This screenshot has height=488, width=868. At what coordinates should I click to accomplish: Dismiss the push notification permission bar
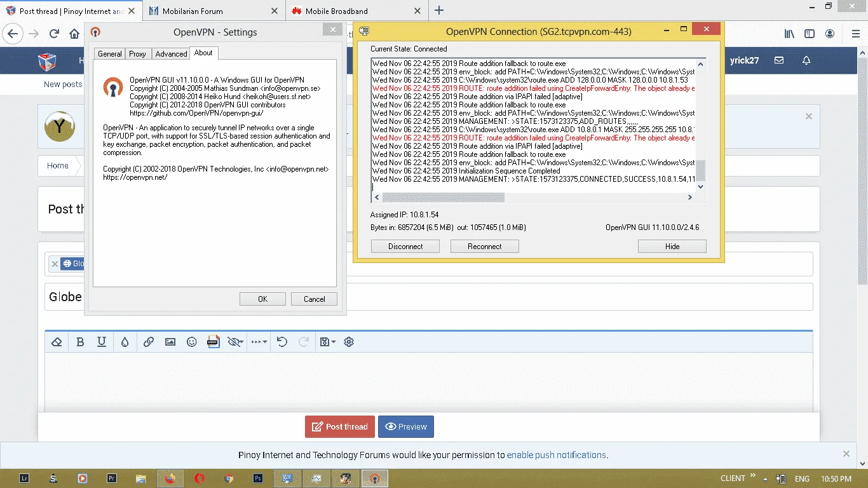click(846, 454)
